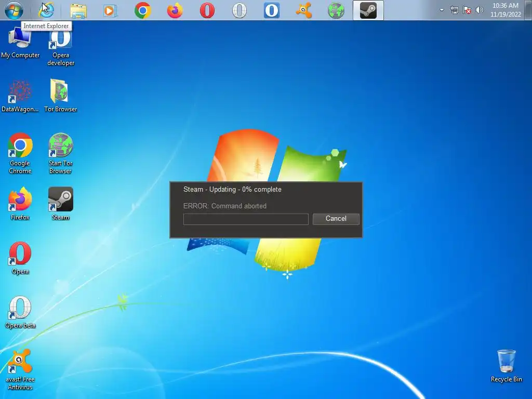Show hidden system tray icons
The height and width of the screenshot is (399, 532).
pos(442,10)
